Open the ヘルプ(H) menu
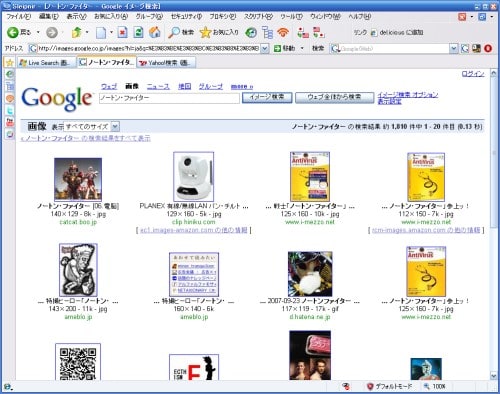Screen dimensions: 500x394 pyautogui.click(x=360, y=16)
